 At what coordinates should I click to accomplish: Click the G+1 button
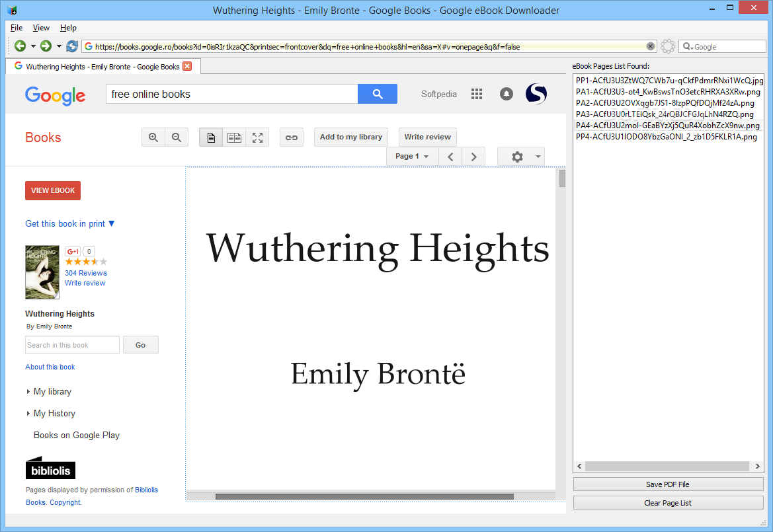tap(73, 251)
